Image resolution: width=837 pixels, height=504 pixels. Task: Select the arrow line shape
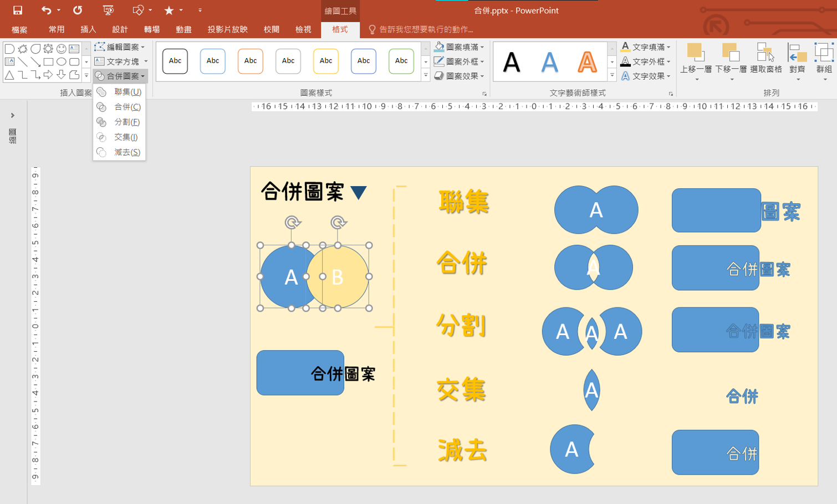coord(35,61)
